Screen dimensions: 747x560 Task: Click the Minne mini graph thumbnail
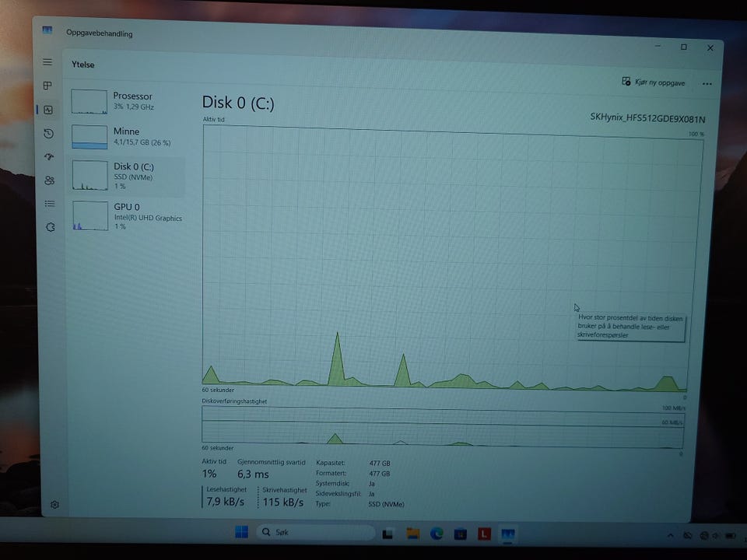click(x=89, y=137)
